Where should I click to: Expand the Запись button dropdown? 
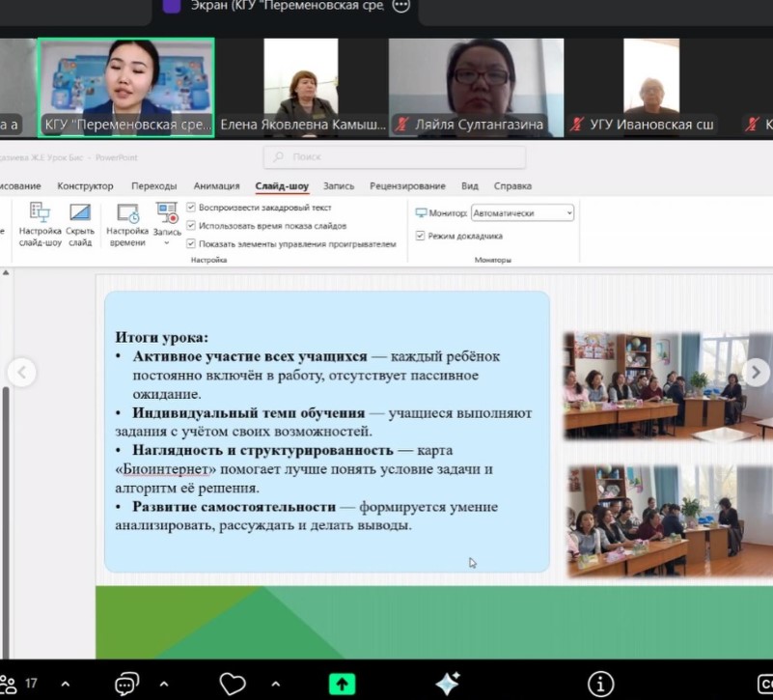point(167,244)
